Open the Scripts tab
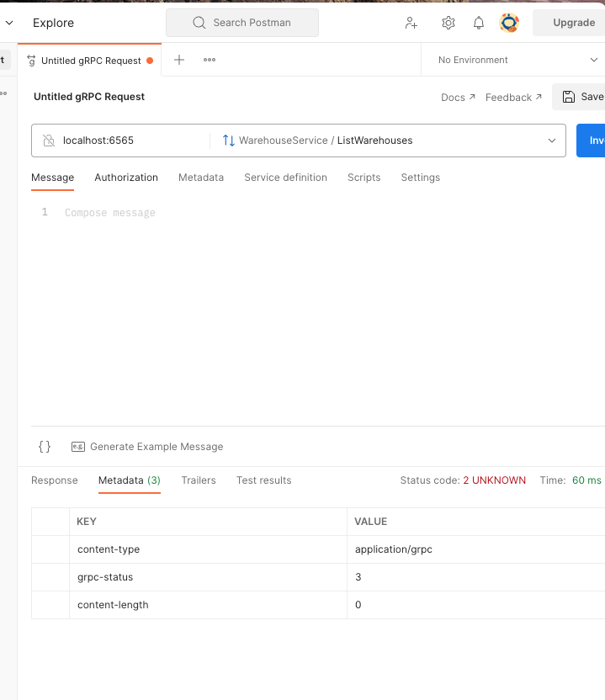The width and height of the screenshot is (605, 700). coord(364,178)
